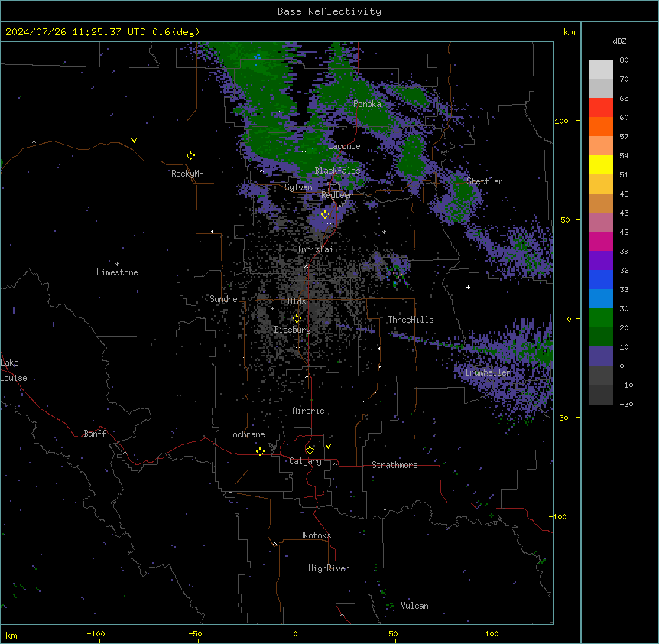Click the Innisfail city label
The height and width of the screenshot is (644, 659).
coord(318,249)
